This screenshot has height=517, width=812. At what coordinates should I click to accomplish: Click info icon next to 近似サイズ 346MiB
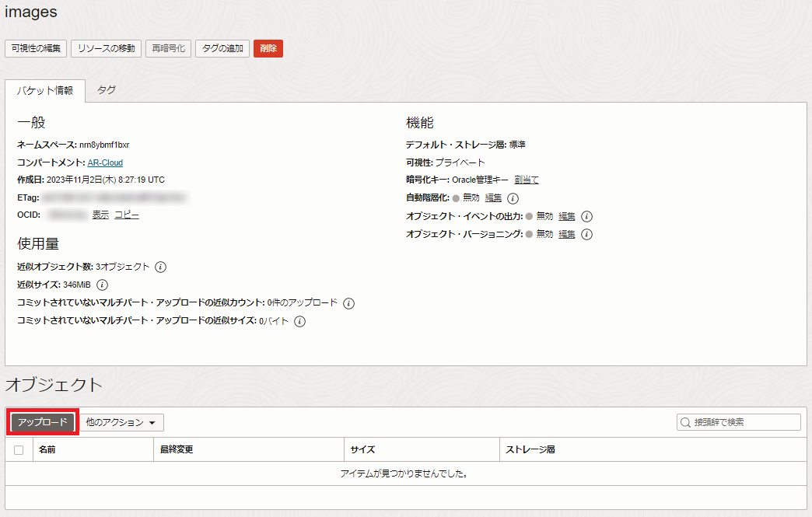click(102, 285)
